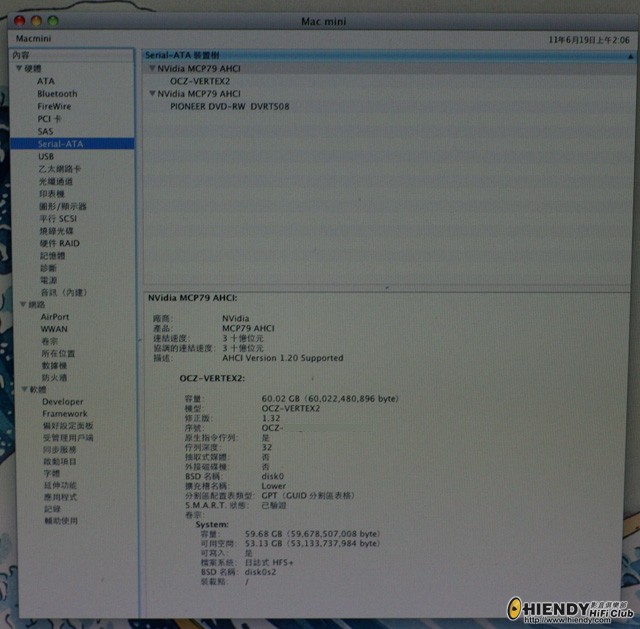Screen dimensions: 640x629
Task: Click the bold NVidia MCP79 AHCI: details heading
Action: tap(193, 298)
